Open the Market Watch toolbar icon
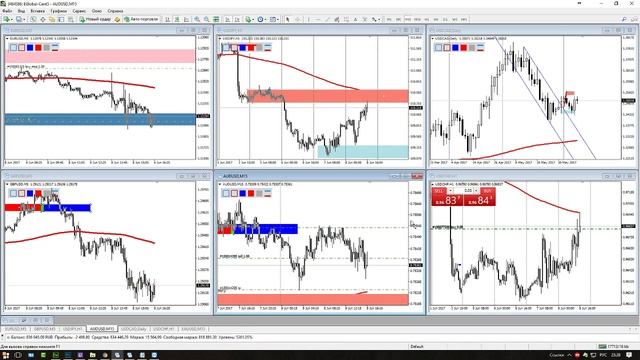 click(x=33, y=19)
